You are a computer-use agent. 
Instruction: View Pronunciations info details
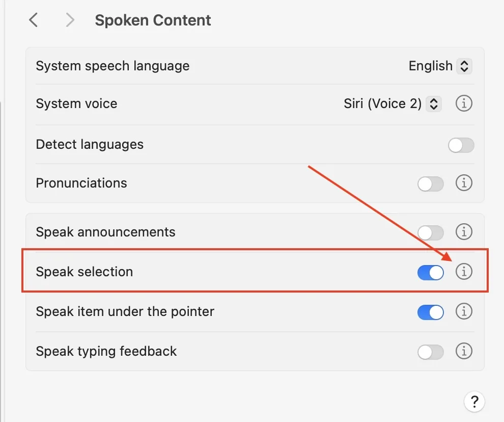click(x=464, y=183)
